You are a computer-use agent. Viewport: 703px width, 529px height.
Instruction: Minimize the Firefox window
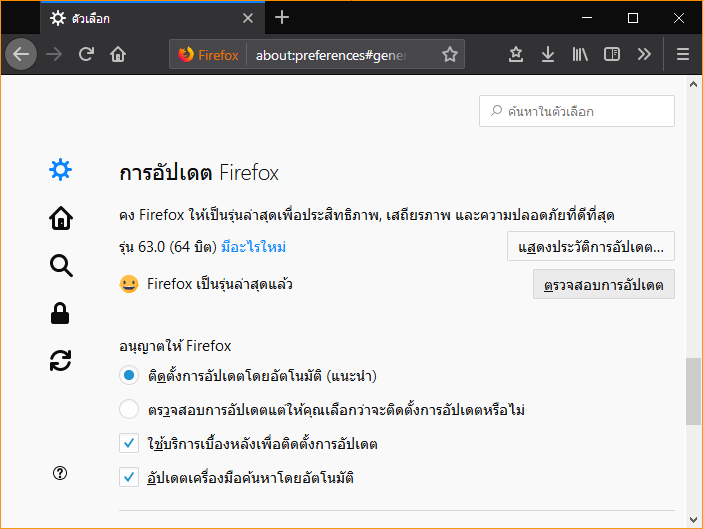coord(587,18)
